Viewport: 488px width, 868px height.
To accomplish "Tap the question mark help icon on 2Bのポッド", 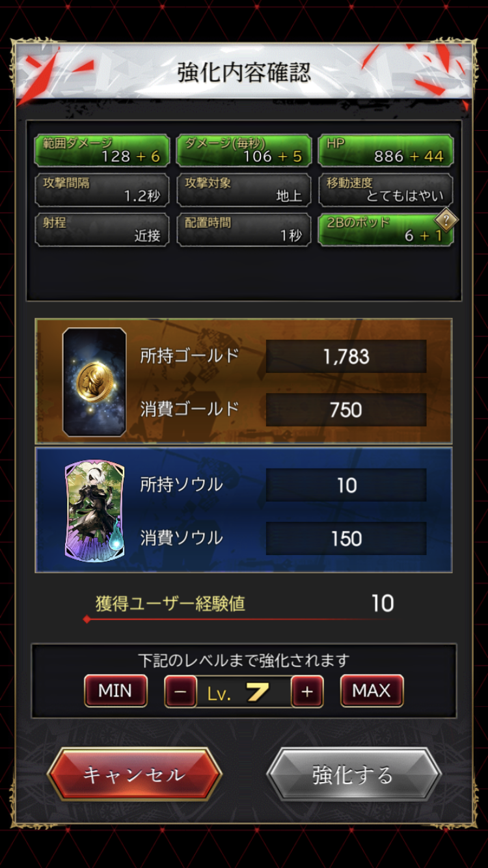I will [446, 220].
